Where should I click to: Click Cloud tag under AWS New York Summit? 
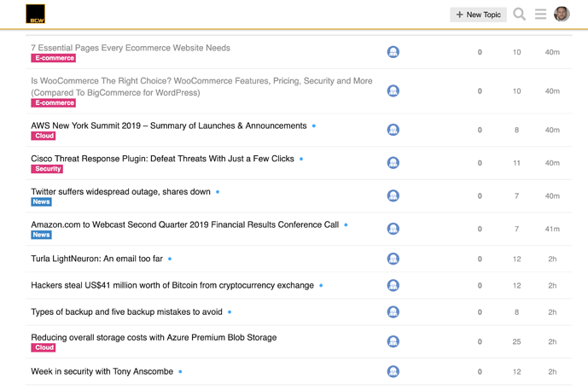coord(44,136)
